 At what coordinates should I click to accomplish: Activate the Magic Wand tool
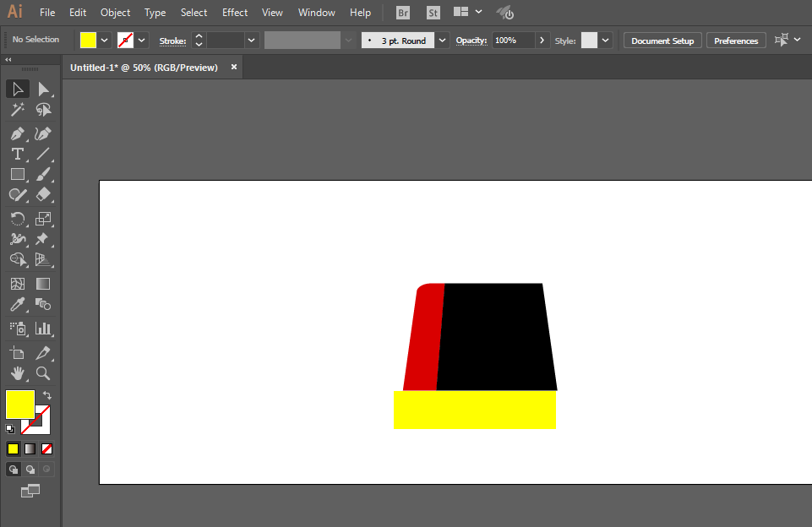point(18,109)
